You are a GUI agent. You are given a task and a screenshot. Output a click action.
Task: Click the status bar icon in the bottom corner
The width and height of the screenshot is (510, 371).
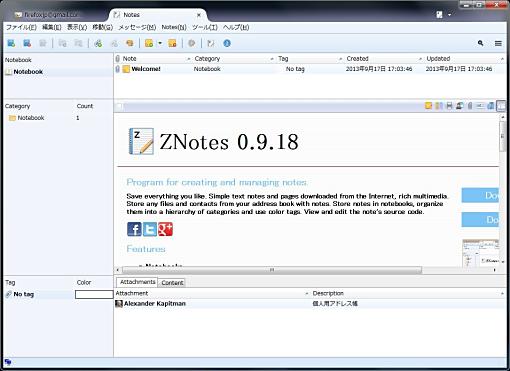point(8,362)
